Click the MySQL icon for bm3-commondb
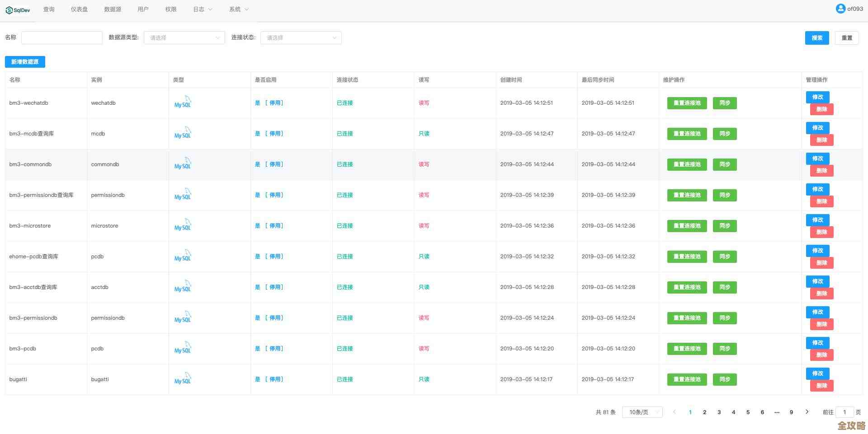Screen dimensions: 868x434 (x=182, y=164)
